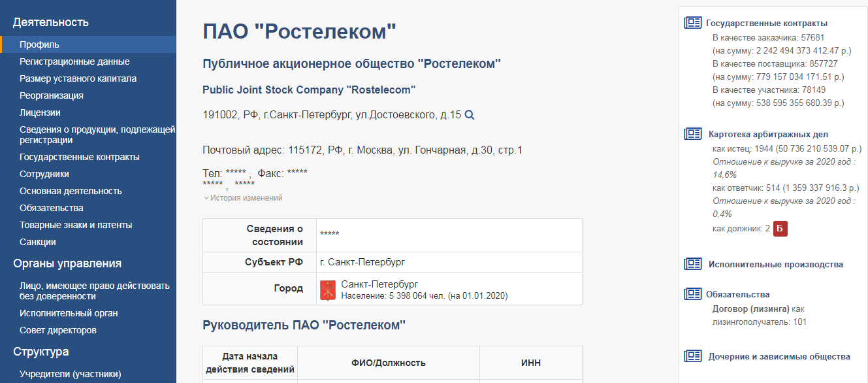Select Размер уставного капитала in the sidebar
Image resolution: width=868 pixels, height=383 pixels.
click(78, 78)
